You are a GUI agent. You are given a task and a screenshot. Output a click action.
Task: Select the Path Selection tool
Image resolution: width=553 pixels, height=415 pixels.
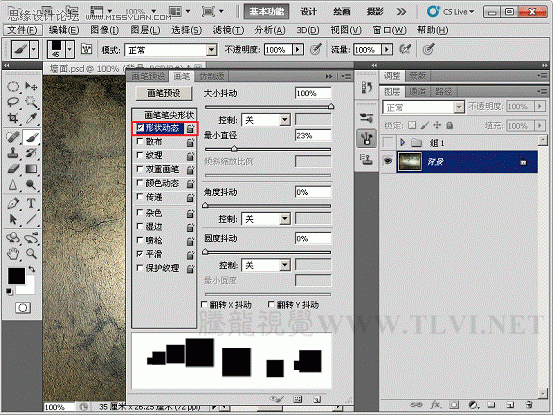(13, 219)
